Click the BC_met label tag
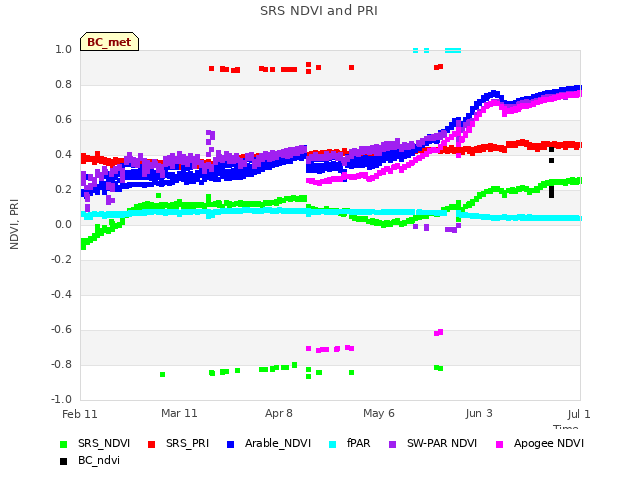Screen dimensions: 640x480 109,42
